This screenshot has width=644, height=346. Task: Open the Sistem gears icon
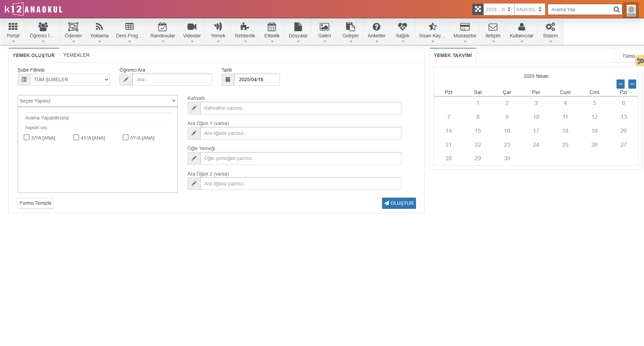(x=550, y=26)
